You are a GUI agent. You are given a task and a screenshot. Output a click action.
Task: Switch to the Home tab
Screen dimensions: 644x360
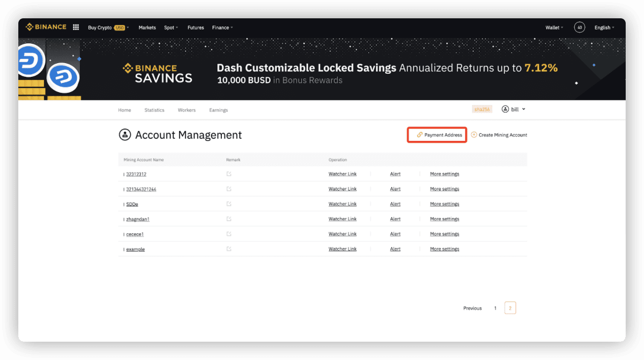[125, 110]
